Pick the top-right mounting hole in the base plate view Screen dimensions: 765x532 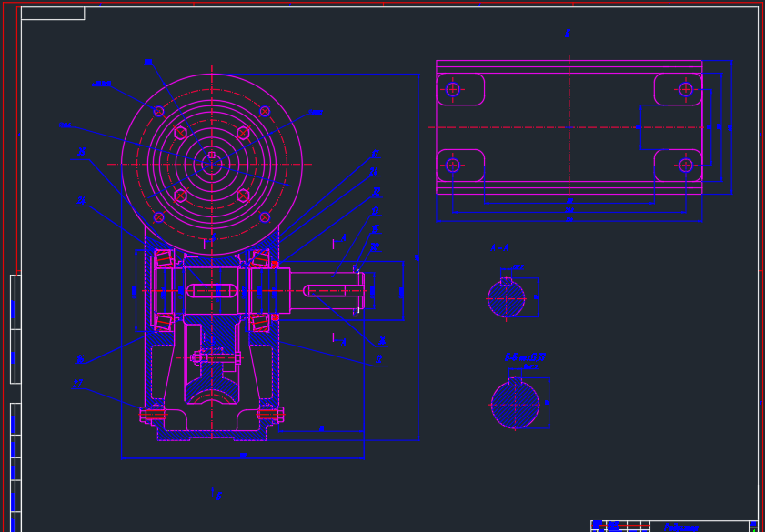(686, 89)
